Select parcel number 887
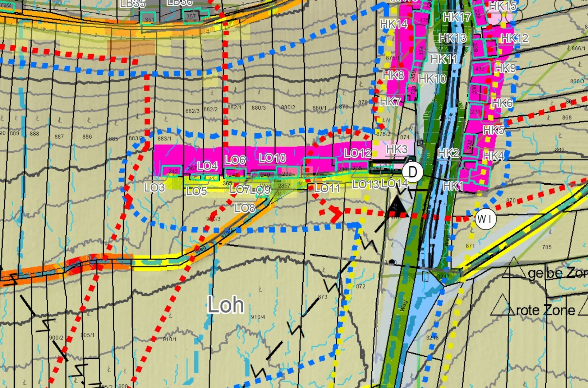588x388 pixels. 59,137
